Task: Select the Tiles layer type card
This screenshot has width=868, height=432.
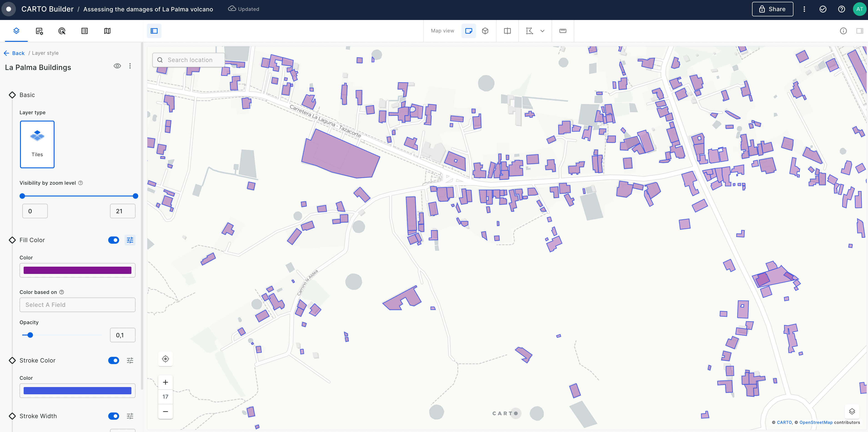Action: click(x=37, y=144)
